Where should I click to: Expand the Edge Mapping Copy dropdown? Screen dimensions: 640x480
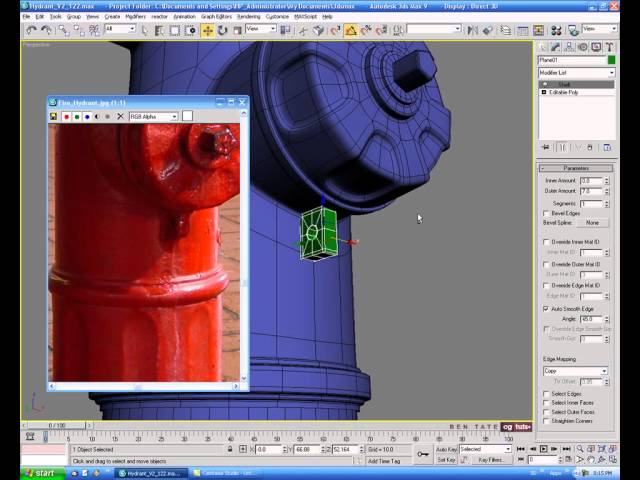click(x=576, y=371)
